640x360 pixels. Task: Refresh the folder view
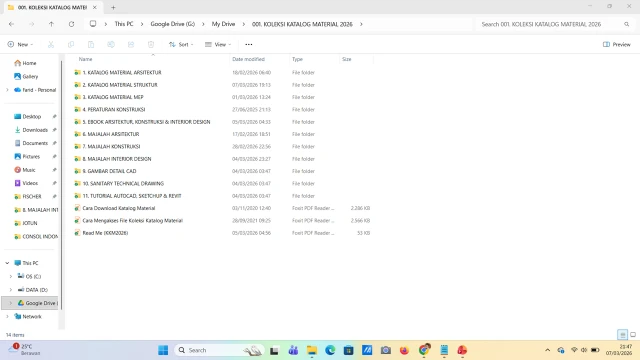coord(71,24)
